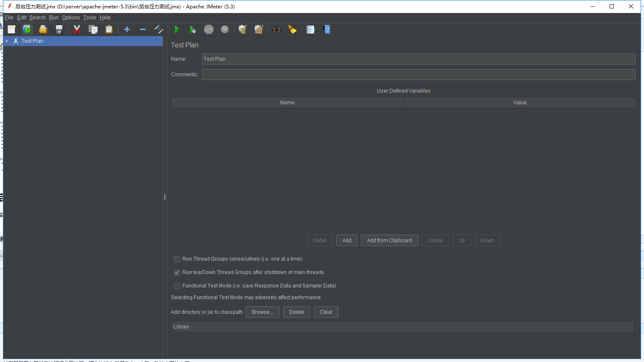
Task: Open Search with the binoculars icon
Action: coord(277,29)
